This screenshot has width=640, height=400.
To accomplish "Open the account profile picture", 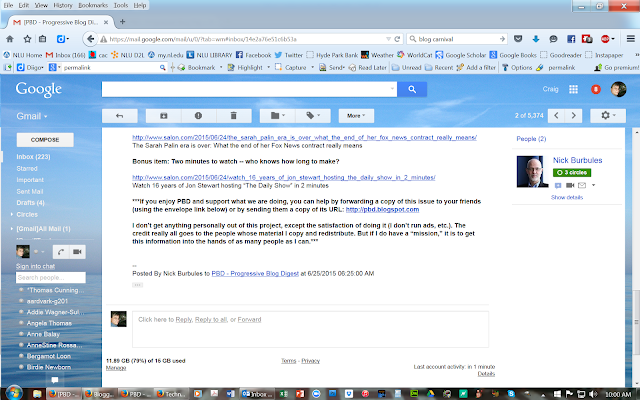I will tap(618, 89).
